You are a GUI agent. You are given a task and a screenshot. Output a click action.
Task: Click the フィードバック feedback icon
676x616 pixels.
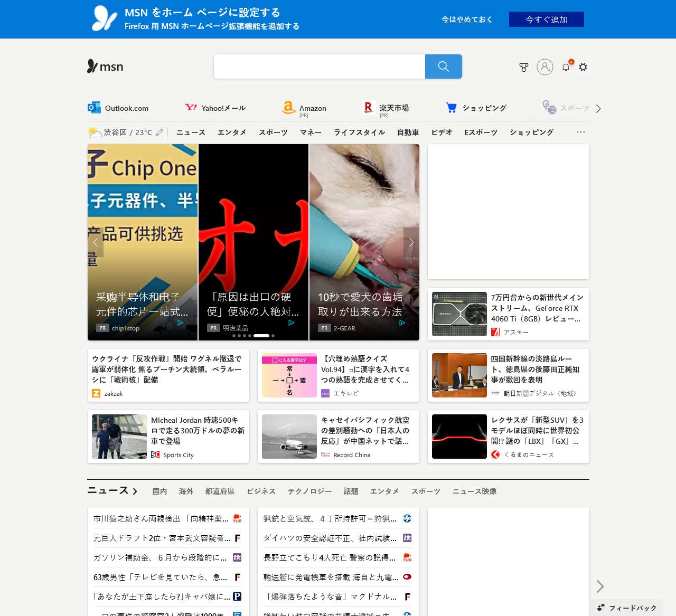click(x=601, y=608)
